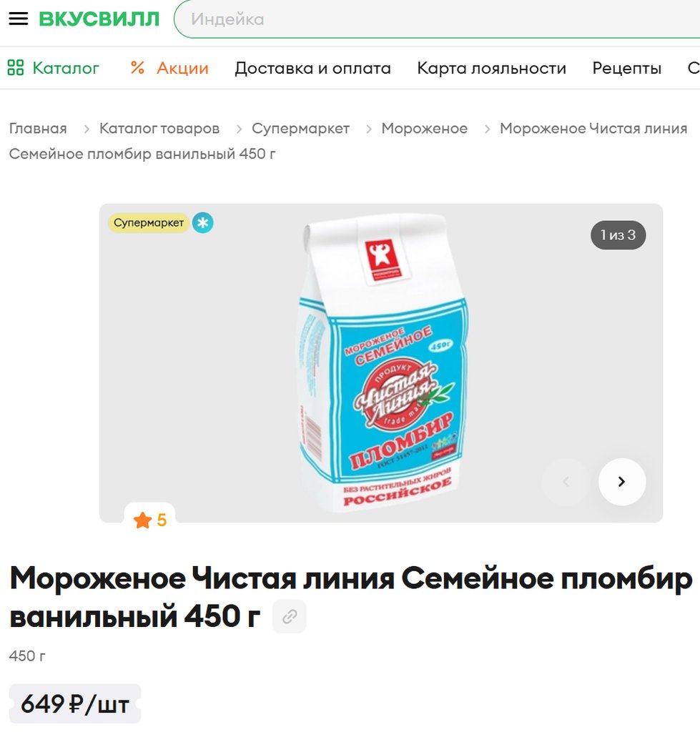Open the hamburger menu icon

point(18,19)
